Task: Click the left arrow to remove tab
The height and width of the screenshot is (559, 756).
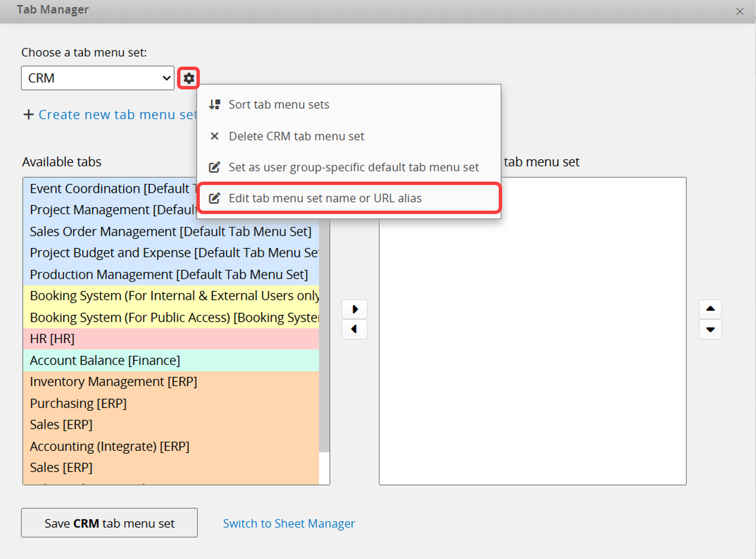Action: tap(355, 330)
